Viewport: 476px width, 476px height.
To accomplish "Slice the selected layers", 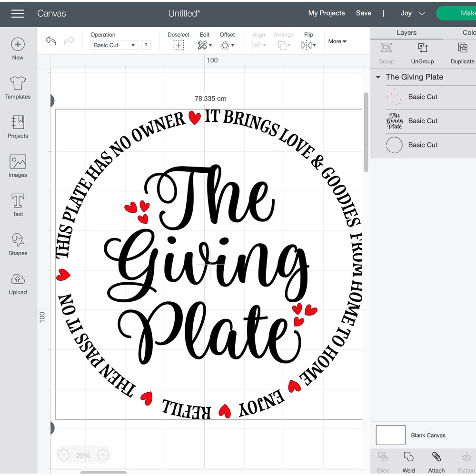I will point(383,461).
